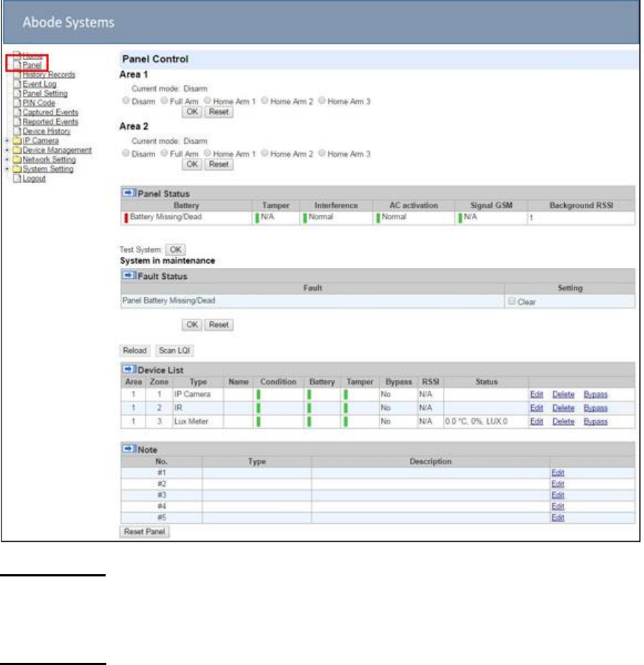Select Full Arm for Area 1

tap(164, 100)
